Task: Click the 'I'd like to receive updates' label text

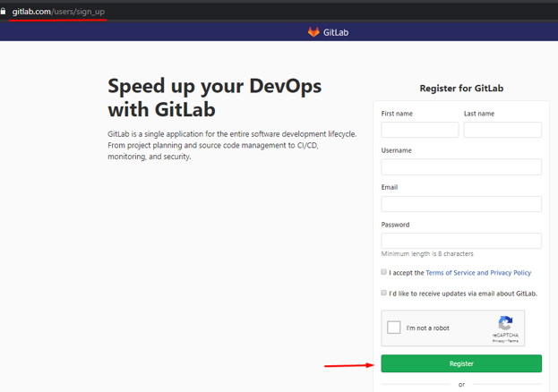Action: coord(463,294)
